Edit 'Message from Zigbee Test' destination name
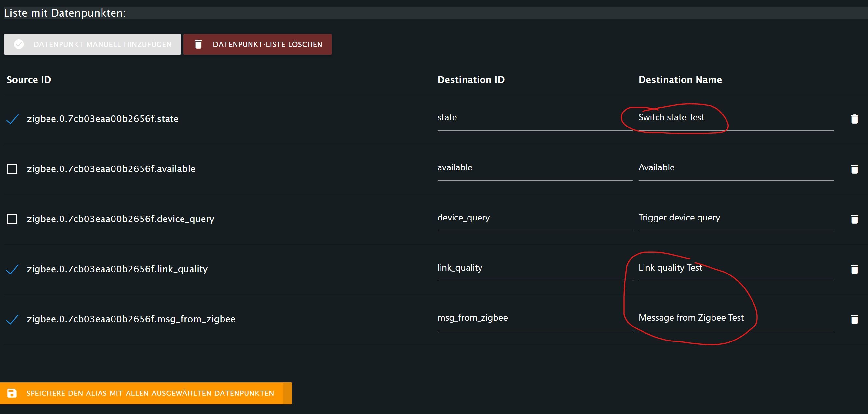The image size is (868, 414). pyautogui.click(x=736, y=318)
